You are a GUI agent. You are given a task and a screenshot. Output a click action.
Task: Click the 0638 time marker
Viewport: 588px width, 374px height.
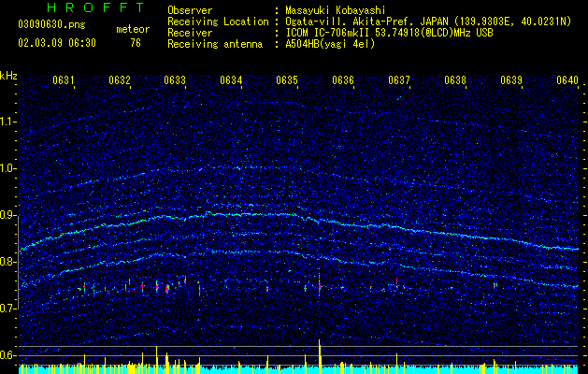coord(455,80)
